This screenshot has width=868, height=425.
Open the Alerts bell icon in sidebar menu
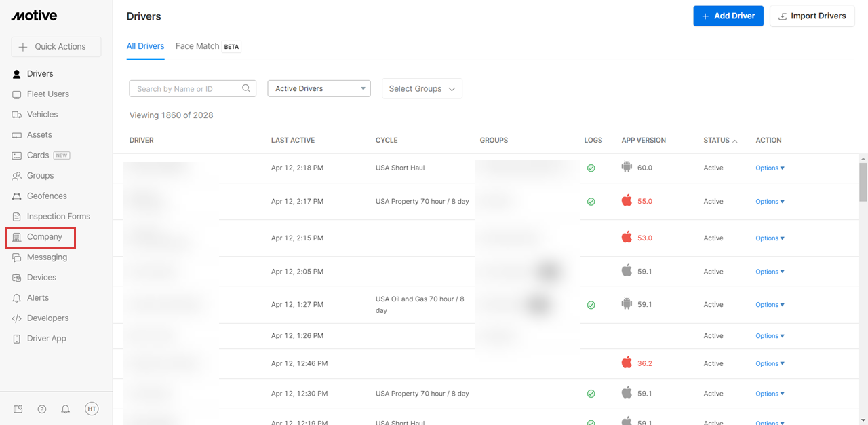[17, 298]
